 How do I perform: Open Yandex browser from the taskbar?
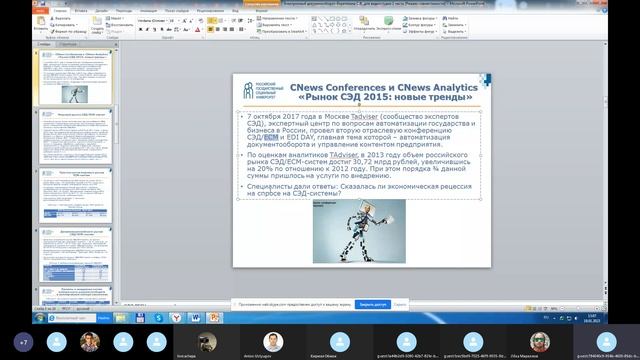click(x=176, y=318)
